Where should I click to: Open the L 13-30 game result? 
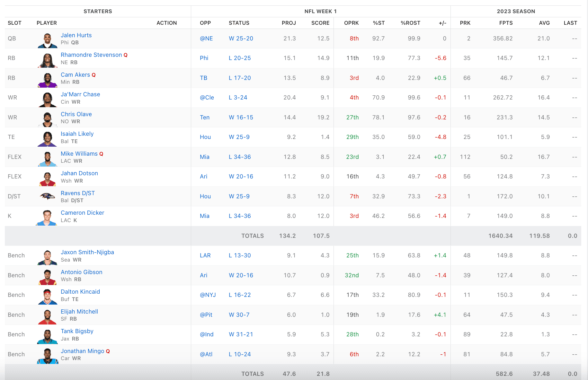pyautogui.click(x=240, y=255)
